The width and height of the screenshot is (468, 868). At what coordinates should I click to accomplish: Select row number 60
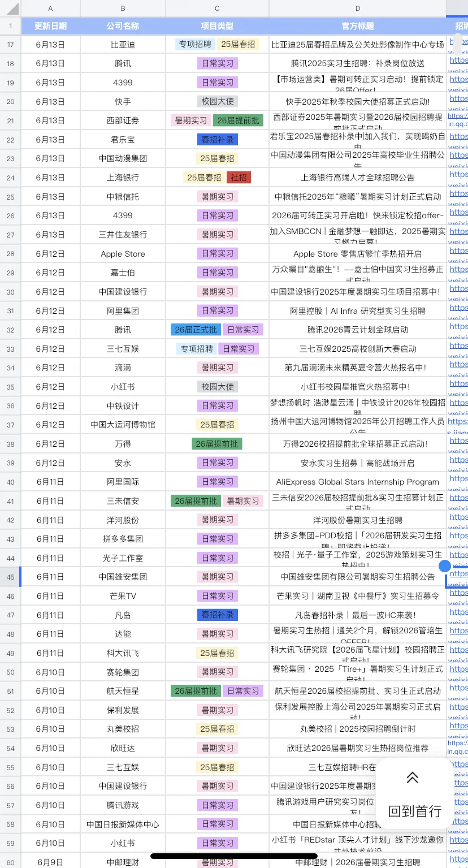pos(11,862)
